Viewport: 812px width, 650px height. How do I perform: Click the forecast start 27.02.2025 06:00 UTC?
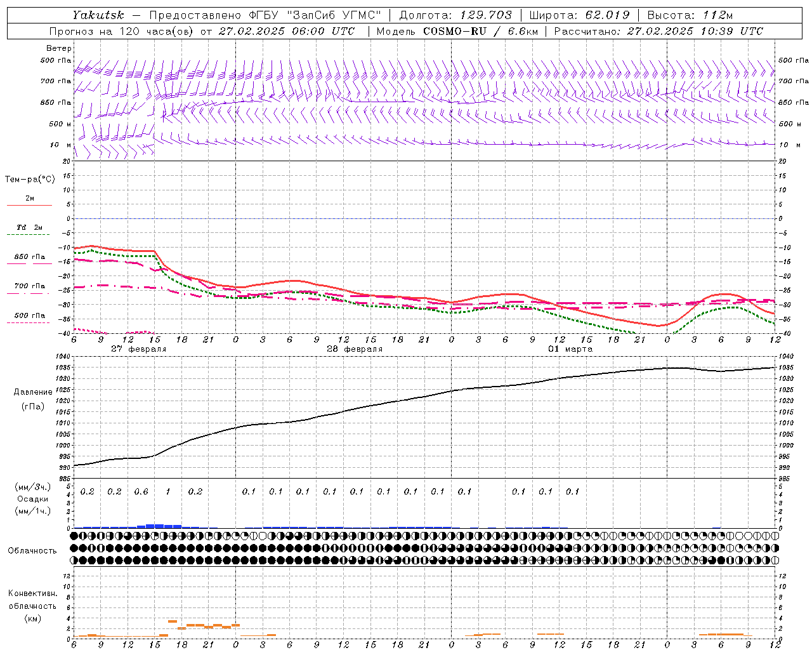(x=287, y=31)
